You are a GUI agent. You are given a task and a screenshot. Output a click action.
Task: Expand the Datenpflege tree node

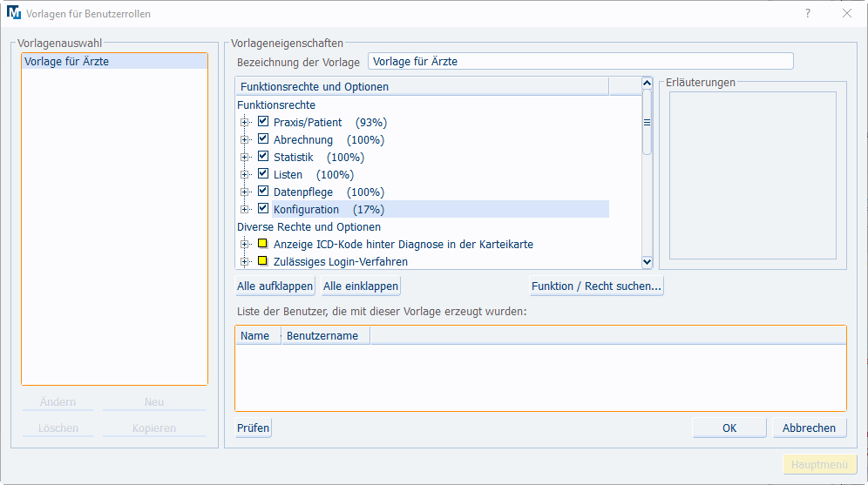[x=244, y=192]
